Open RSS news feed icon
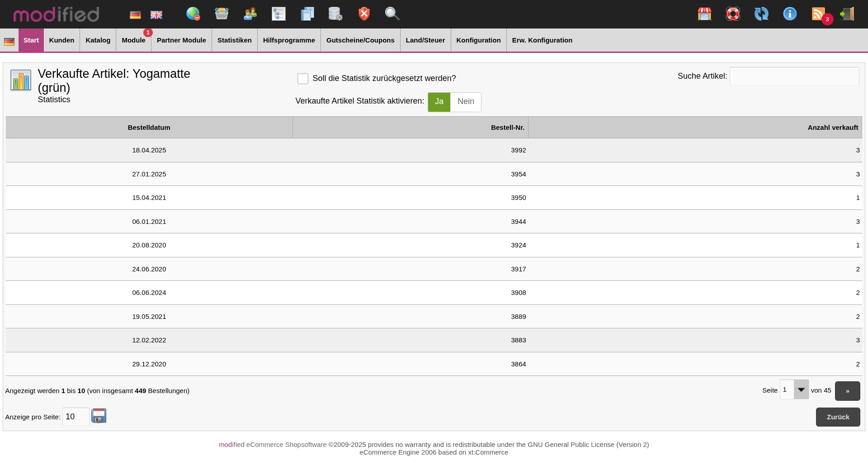868x465 pixels. coord(818,14)
